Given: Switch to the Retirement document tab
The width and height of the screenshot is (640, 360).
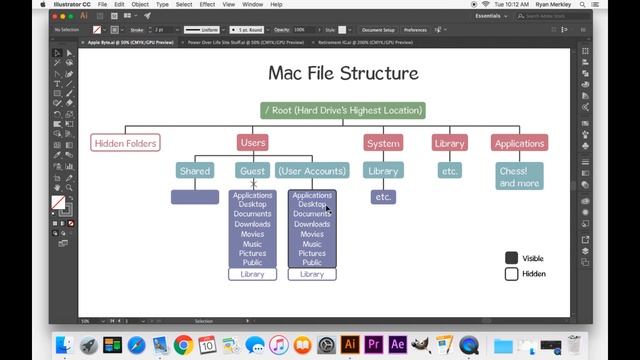Looking at the screenshot, I should click(x=365, y=42).
